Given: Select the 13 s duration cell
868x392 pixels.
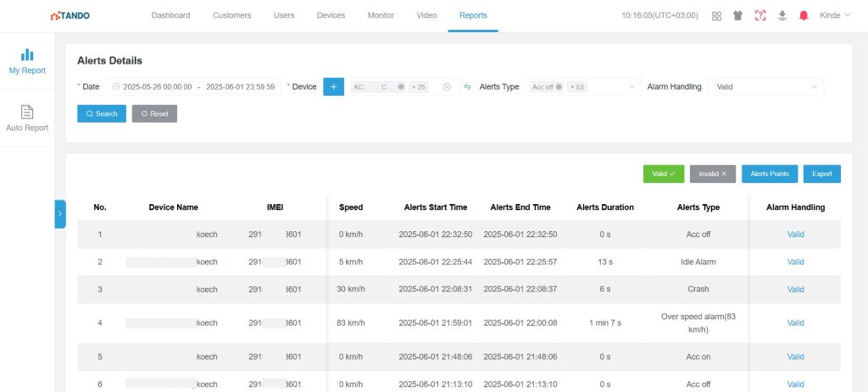Looking at the screenshot, I should pos(605,262).
